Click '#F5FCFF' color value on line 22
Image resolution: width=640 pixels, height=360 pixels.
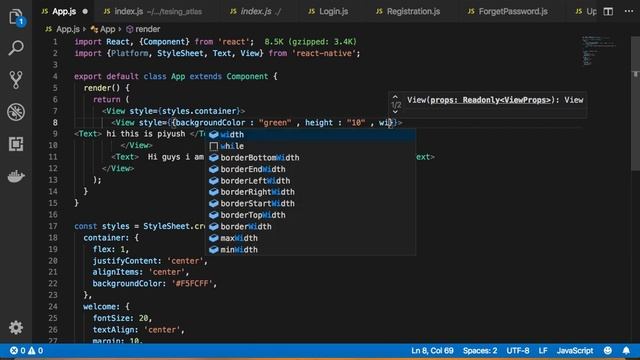[192, 283]
